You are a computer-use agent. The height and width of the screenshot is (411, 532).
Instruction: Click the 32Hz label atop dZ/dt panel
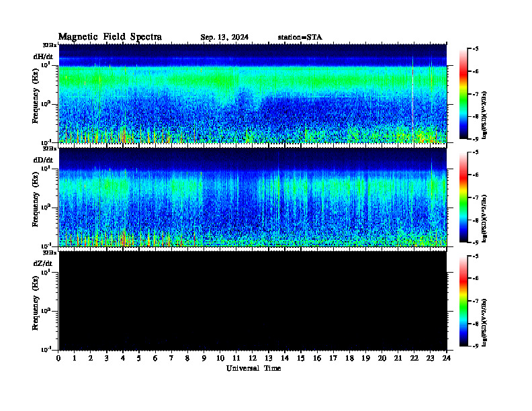pyautogui.click(x=50, y=253)
